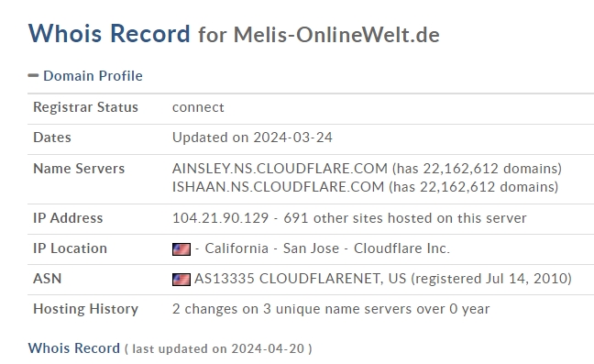This screenshot has width=594, height=364.
Task: Open AINSLEY.NS.CLOUDFLARE.COM name server entry
Action: coord(280,169)
